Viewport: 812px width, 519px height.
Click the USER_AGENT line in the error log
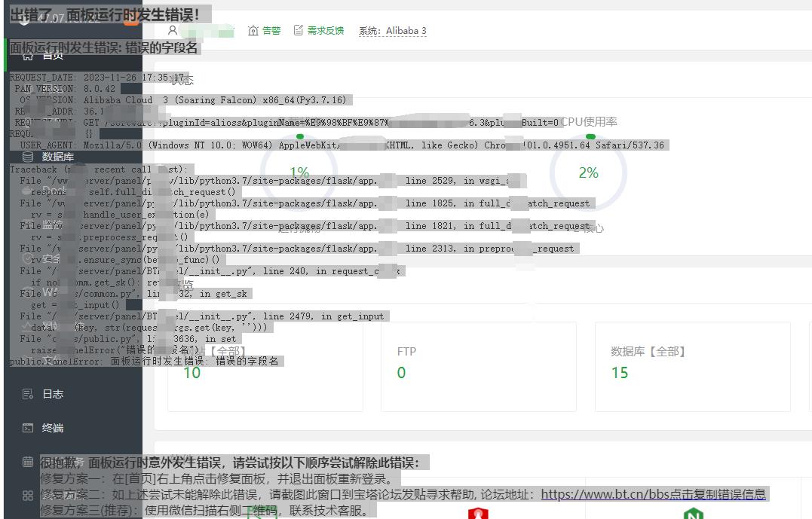[x=342, y=145]
